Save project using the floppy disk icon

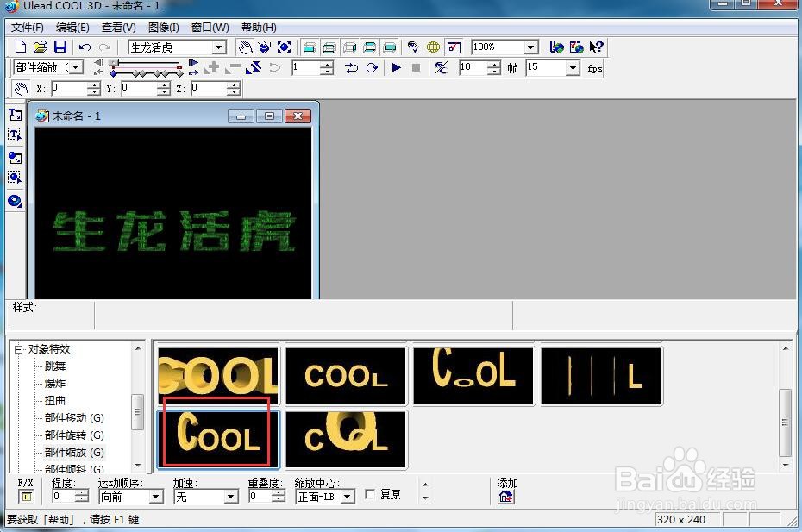click(x=60, y=47)
